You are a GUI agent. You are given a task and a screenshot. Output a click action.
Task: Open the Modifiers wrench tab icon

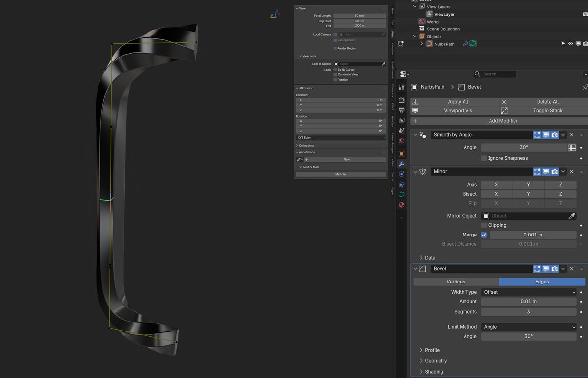coord(402,164)
